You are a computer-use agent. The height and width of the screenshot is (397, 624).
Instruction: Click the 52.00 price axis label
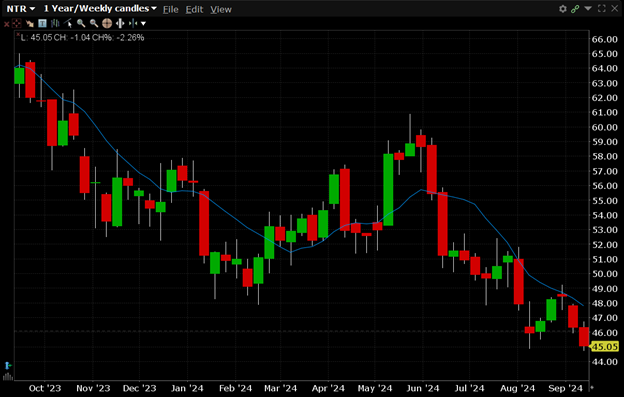[604, 244]
